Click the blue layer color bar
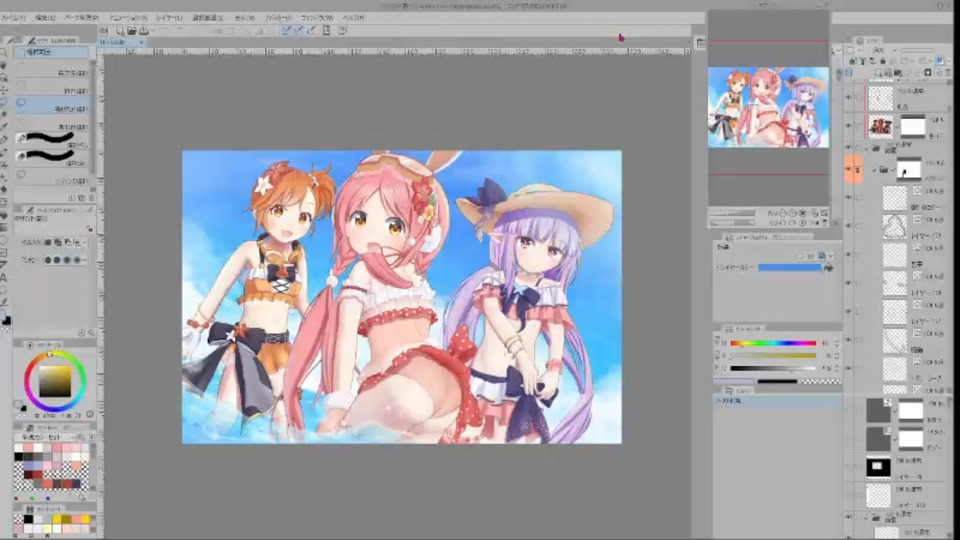 pos(790,268)
